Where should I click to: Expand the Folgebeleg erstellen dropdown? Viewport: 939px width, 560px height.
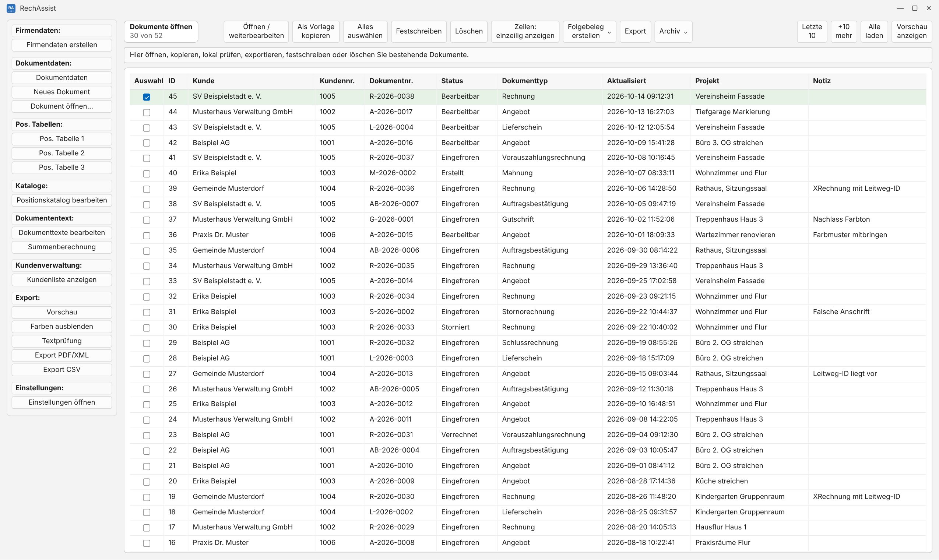(589, 31)
